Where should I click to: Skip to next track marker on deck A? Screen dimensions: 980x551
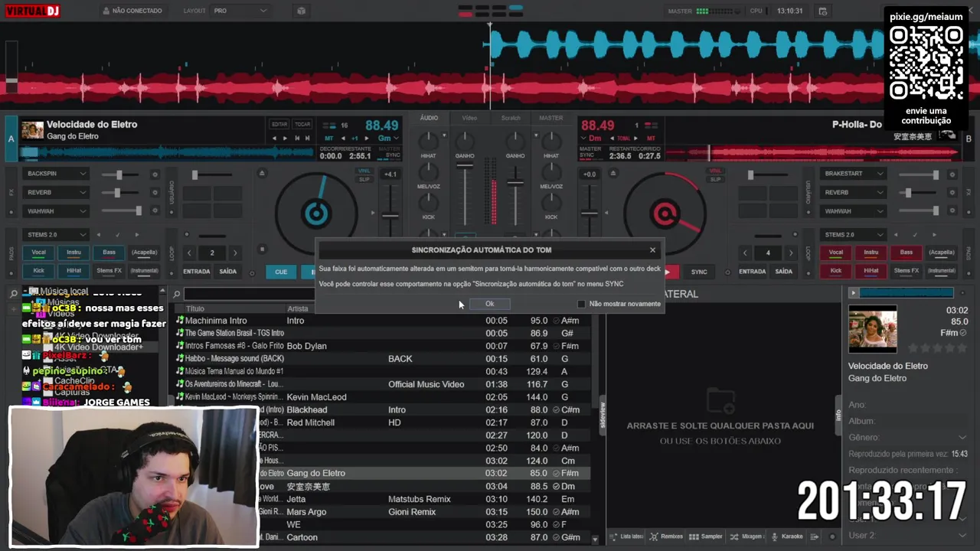coord(308,139)
